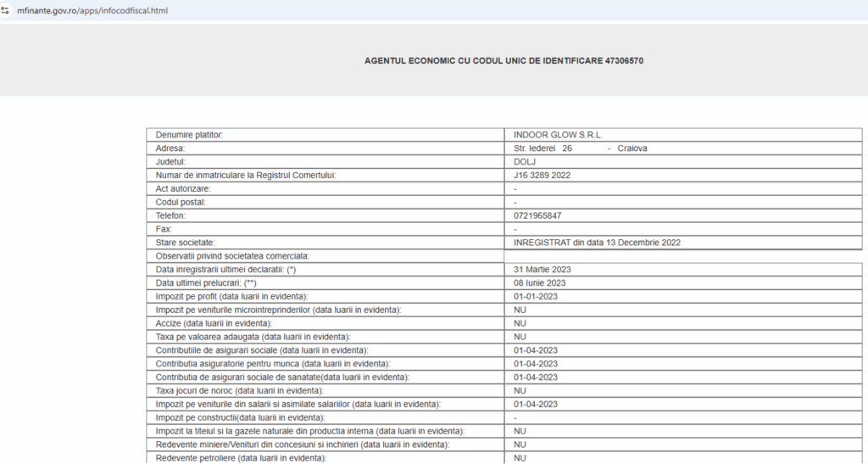This screenshot has height=464, width=868.
Task: Select the 'Denumire platitor:' label
Action: (x=189, y=135)
